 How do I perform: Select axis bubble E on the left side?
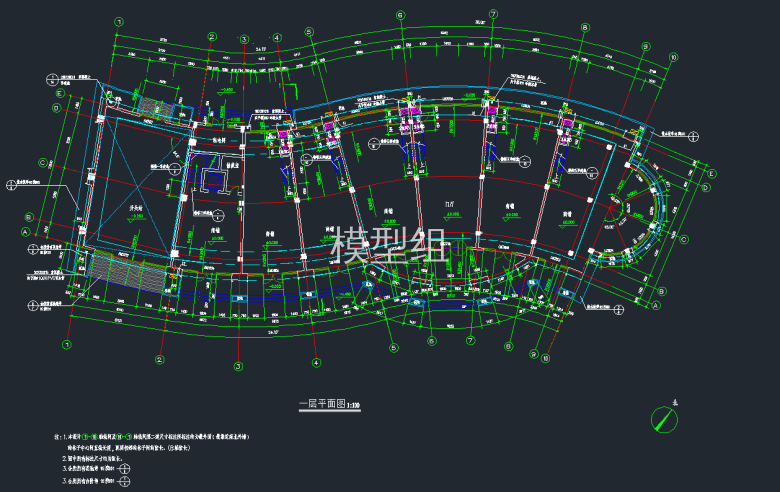(x=61, y=94)
